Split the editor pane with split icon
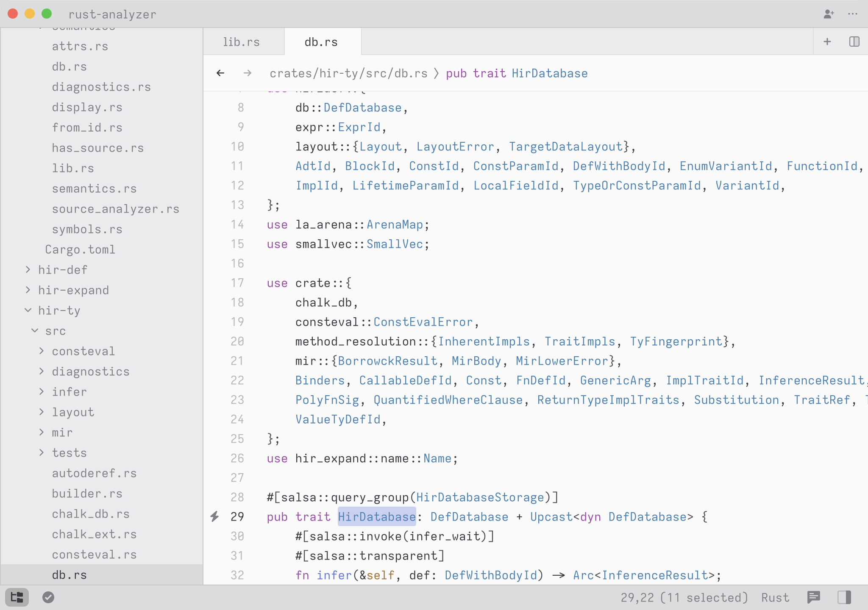868x610 pixels. pyautogui.click(x=854, y=42)
